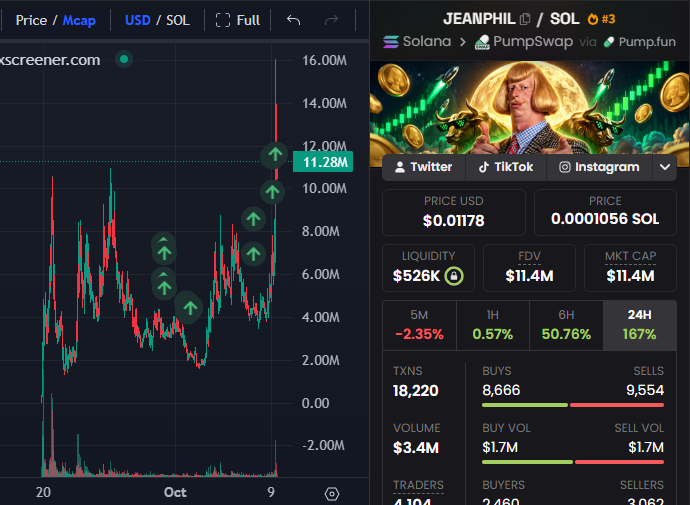Open the PumpSwap DEX link
The image size is (690, 505).
coord(524,41)
